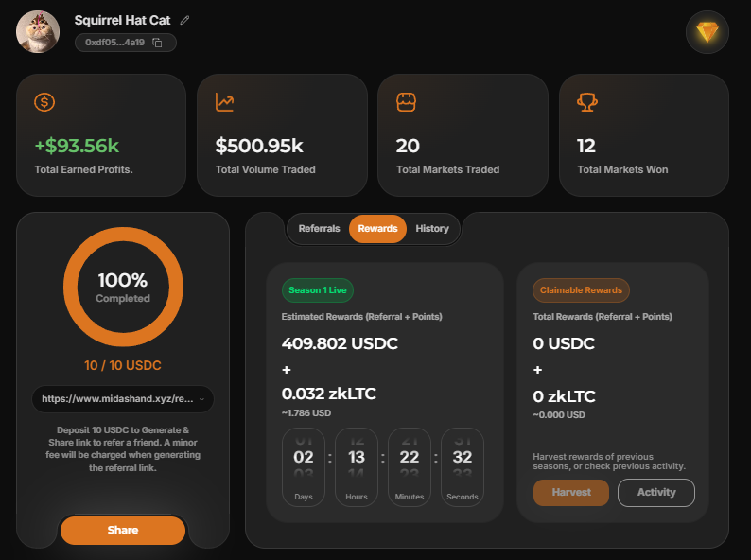Click the Harvest rewards of previous seasons text

click(609, 462)
